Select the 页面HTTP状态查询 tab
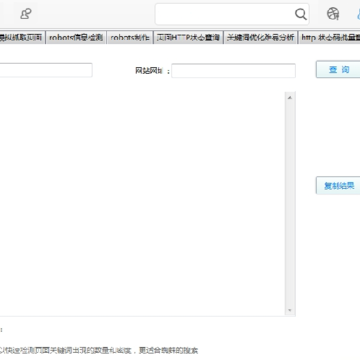Viewport: 360px width, 360px height. pos(188,38)
